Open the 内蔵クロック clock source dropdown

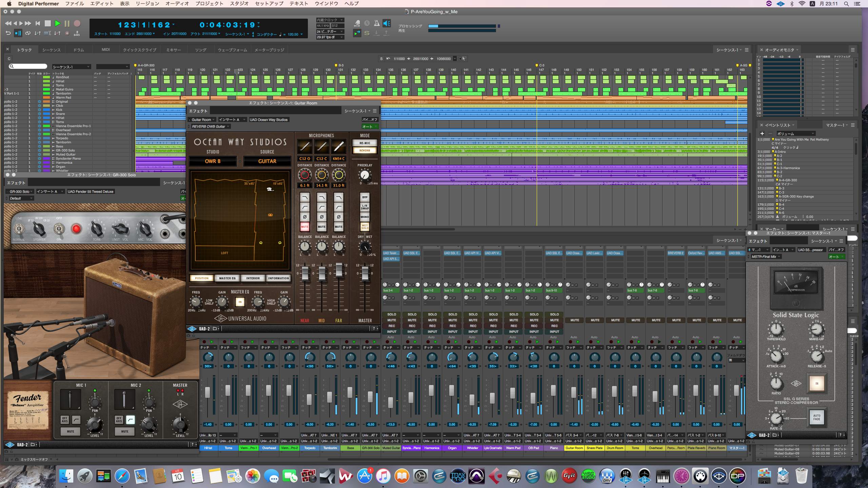coord(330,20)
